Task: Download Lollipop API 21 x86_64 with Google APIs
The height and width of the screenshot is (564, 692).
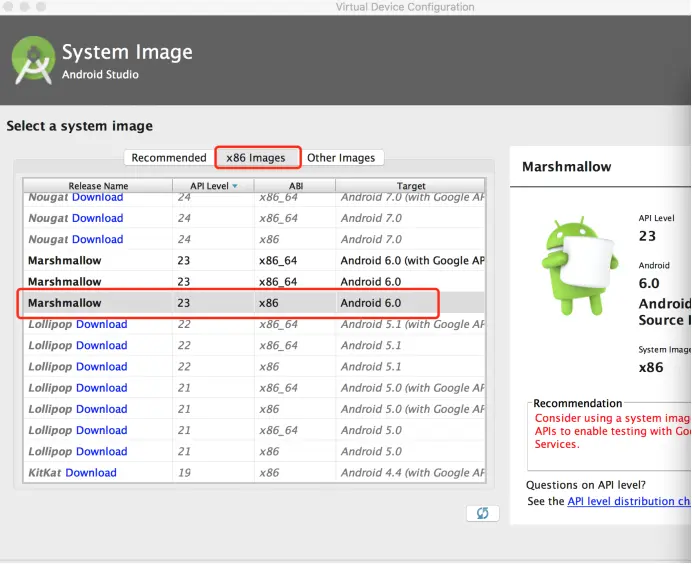Action: tap(102, 387)
